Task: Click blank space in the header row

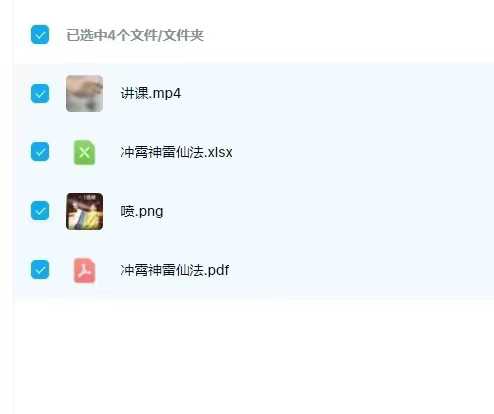Action: pos(348,35)
